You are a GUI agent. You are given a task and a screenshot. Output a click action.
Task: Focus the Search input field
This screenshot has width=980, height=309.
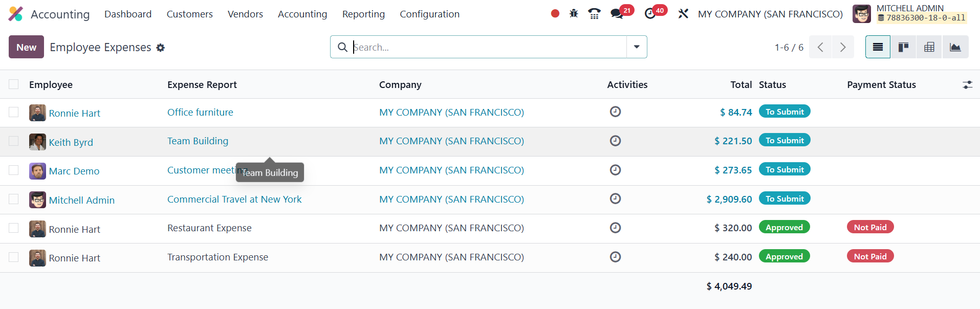tap(486, 47)
